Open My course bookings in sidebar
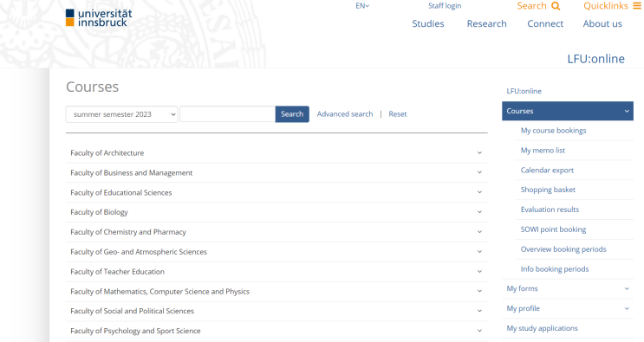 tap(553, 131)
